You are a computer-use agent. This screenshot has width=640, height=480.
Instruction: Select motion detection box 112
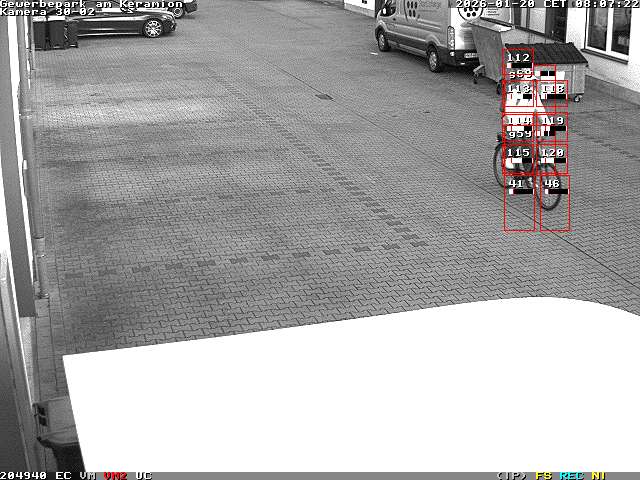pos(518,58)
